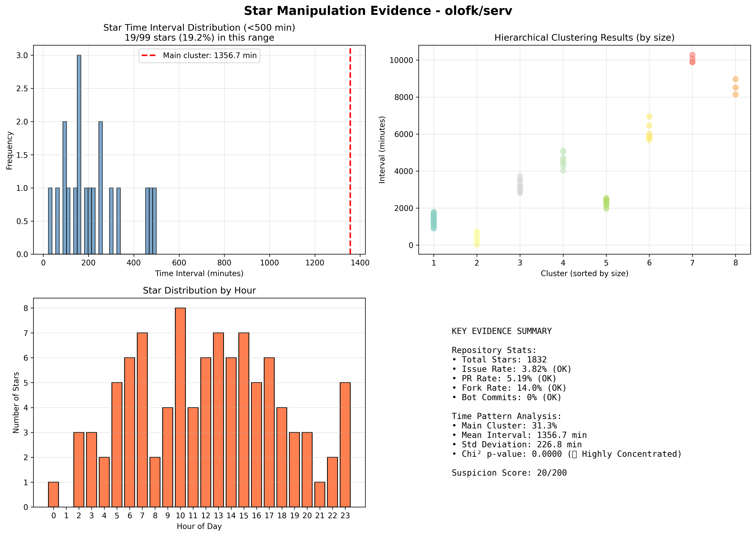Image resolution: width=756 pixels, height=536 pixels.
Task: Select the hour 8 bar in hourly chart
Action: click(155, 482)
